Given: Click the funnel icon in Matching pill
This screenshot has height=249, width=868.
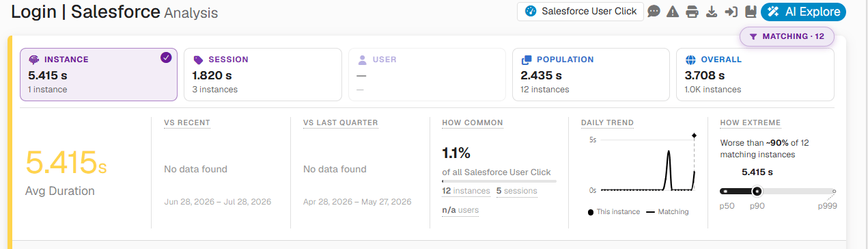Looking at the screenshot, I should (753, 37).
